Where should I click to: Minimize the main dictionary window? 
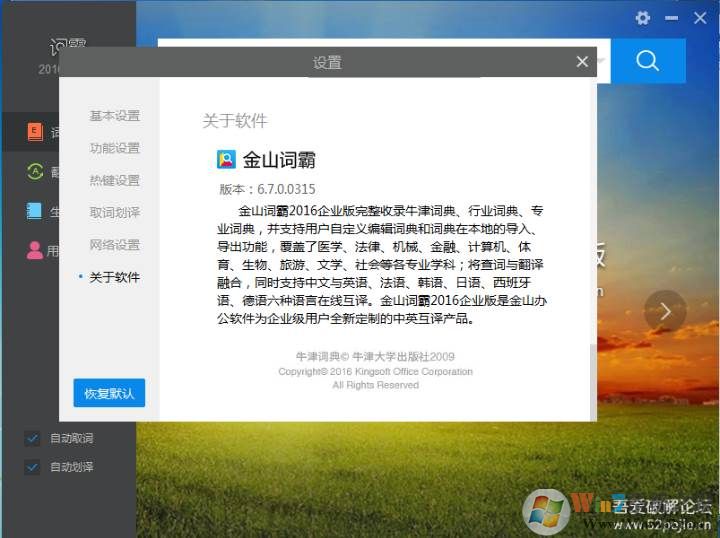coord(671,18)
